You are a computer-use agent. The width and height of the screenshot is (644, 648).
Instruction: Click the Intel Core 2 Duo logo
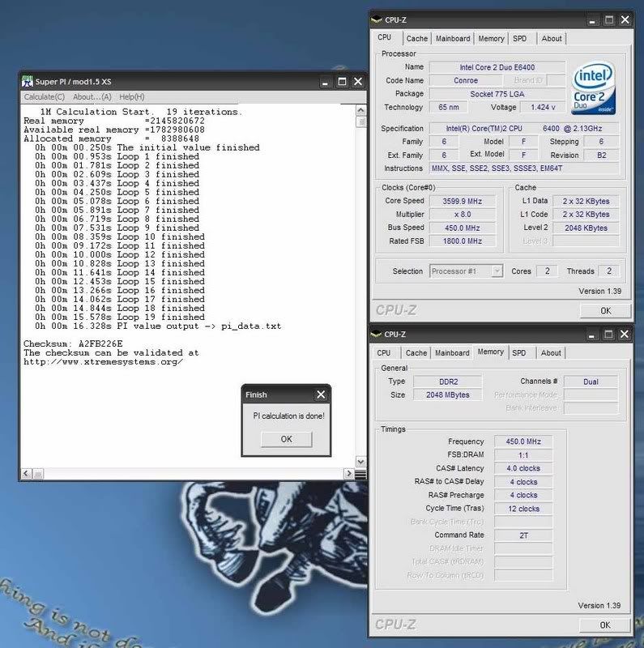(x=593, y=88)
